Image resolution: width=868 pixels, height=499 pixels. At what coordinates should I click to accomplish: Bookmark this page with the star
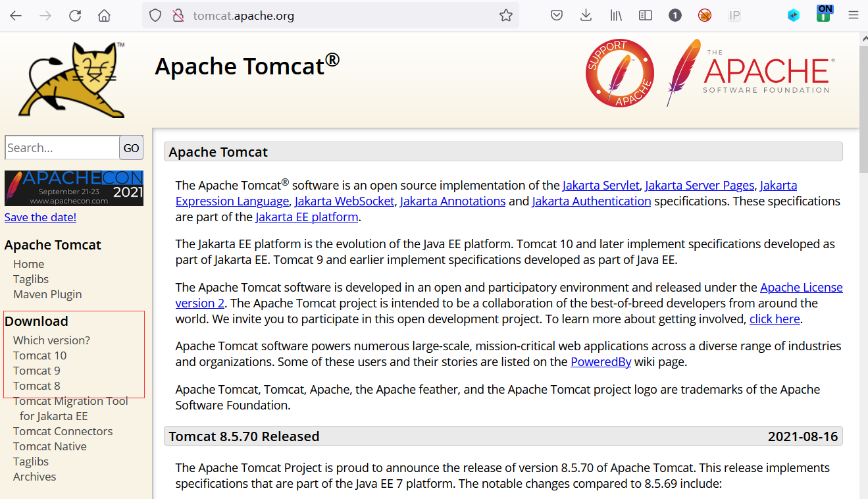[506, 16]
